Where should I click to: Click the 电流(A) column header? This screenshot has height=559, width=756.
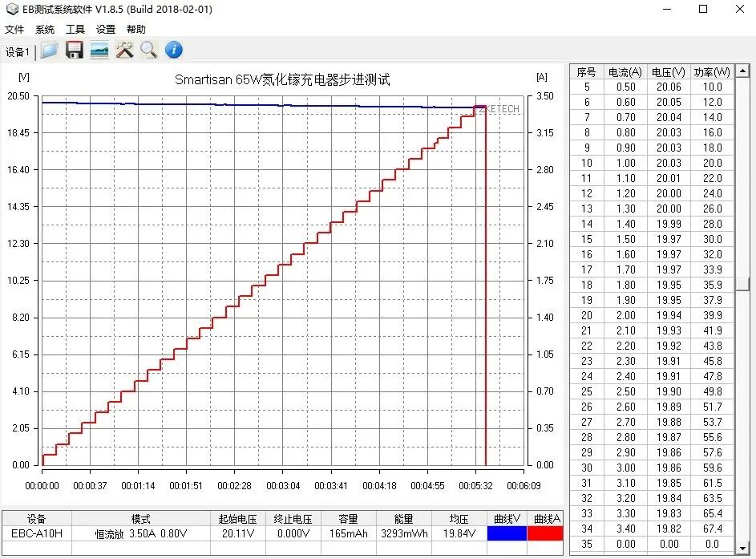click(625, 72)
